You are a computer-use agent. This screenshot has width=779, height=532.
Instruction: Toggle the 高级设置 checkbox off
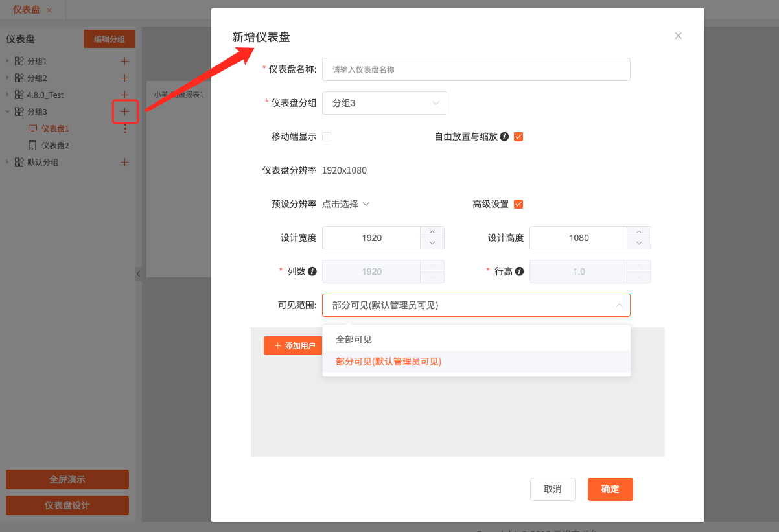518,204
